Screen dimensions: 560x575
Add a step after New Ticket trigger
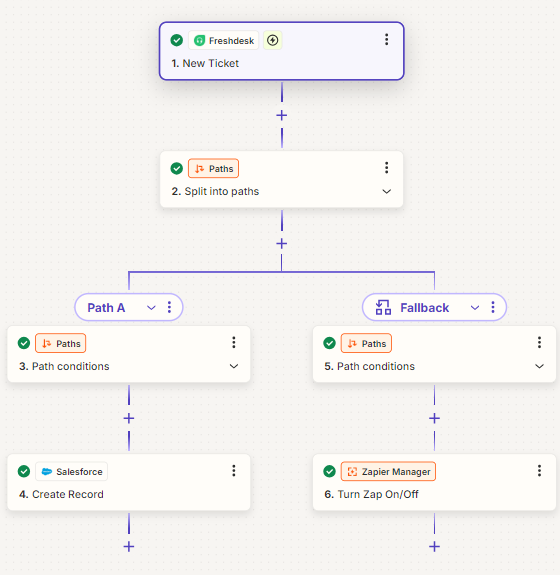pyautogui.click(x=282, y=116)
